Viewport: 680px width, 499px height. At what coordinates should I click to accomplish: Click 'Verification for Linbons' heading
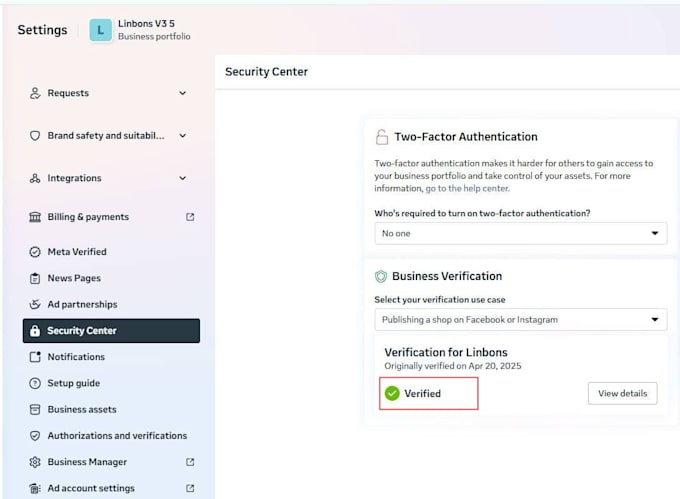(446, 352)
